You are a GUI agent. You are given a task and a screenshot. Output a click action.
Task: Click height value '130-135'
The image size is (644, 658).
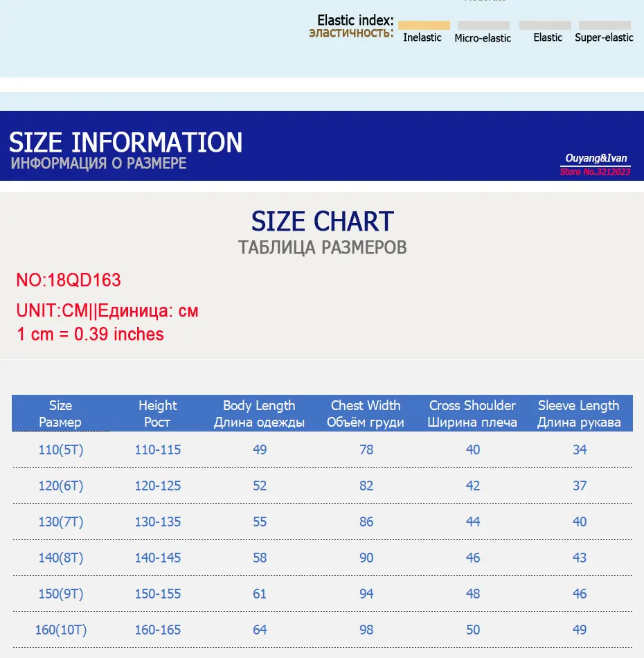[x=158, y=522]
